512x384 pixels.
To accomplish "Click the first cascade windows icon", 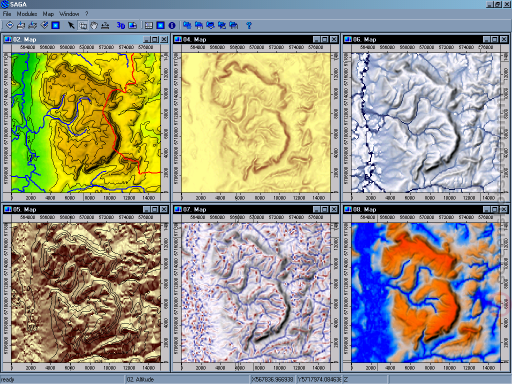I will tap(187, 25).
